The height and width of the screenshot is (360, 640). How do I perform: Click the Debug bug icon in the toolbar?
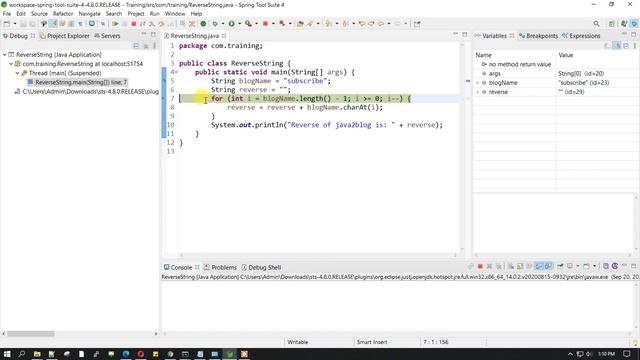(215, 24)
